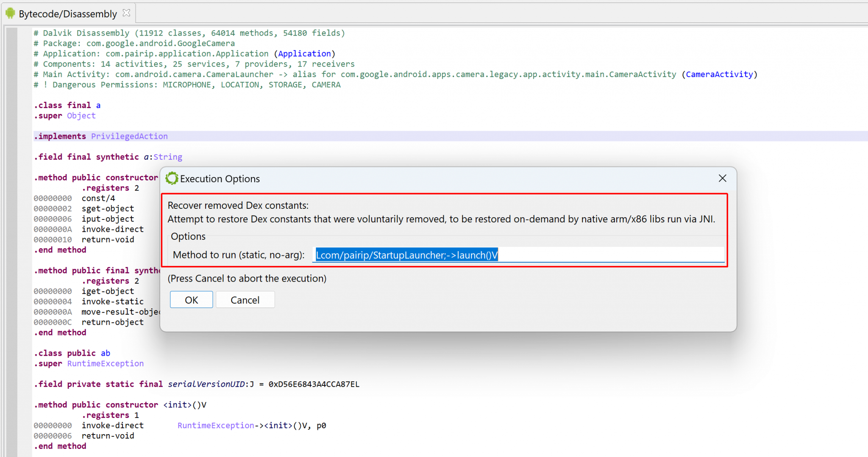The height and width of the screenshot is (457, 868).
Task: Open the CameraActivity hyperlink
Action: 719,74
